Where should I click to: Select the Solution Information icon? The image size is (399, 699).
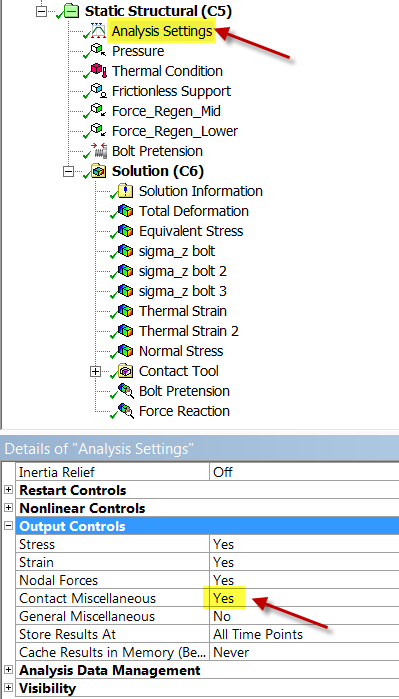point(125,191)
